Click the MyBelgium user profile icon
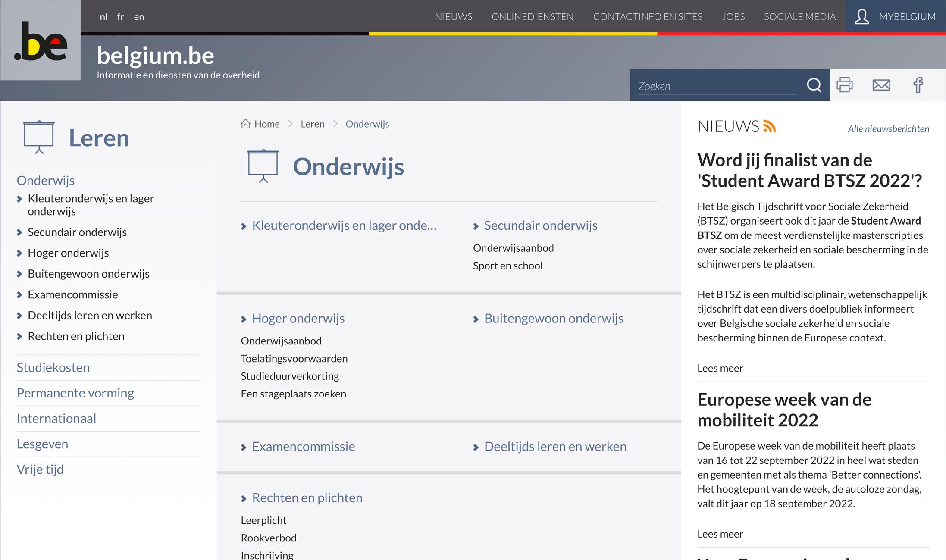Screen dimensions: 946x560 pos(861,17)
